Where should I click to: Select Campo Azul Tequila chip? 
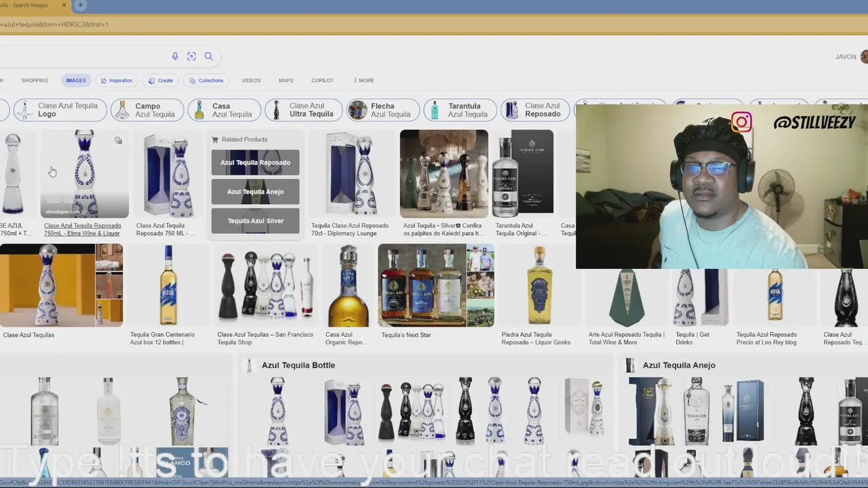(147, 110)
